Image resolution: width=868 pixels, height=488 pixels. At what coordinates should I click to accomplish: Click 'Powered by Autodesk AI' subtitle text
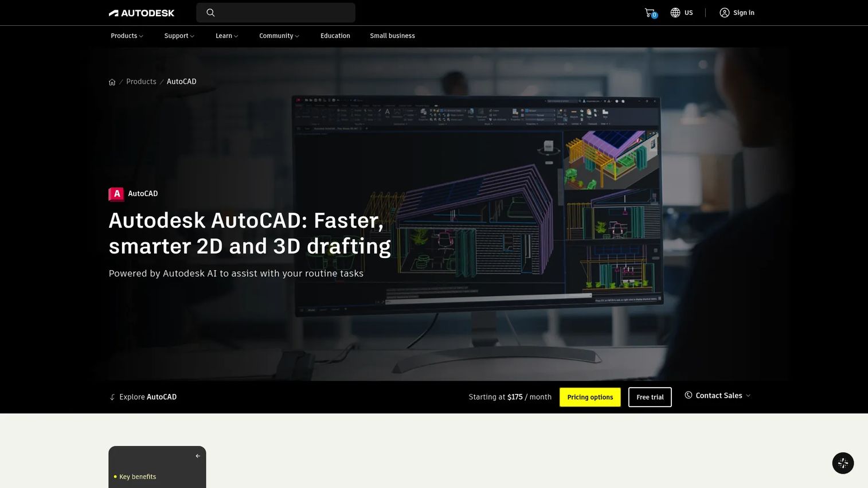(x=236, y=274)
